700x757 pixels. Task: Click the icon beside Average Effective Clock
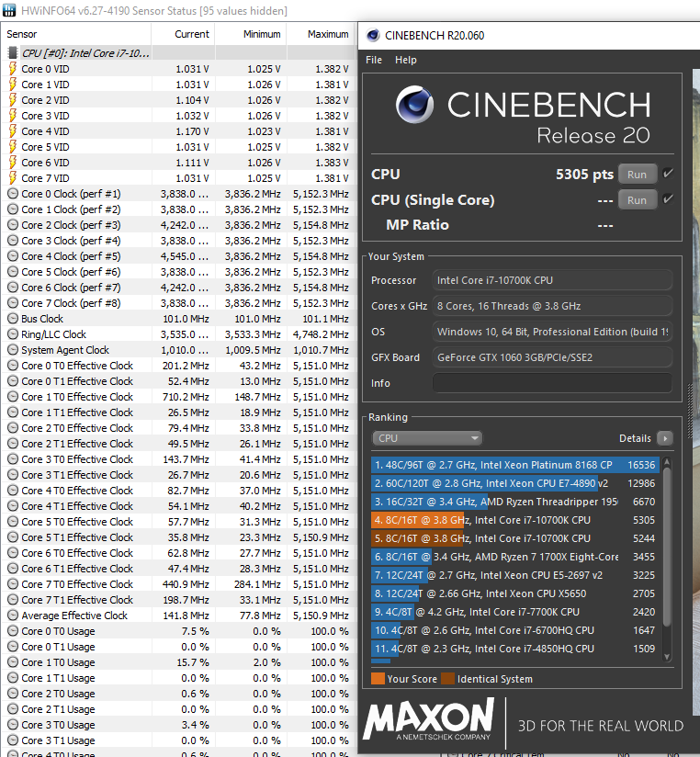coord(13,616)
